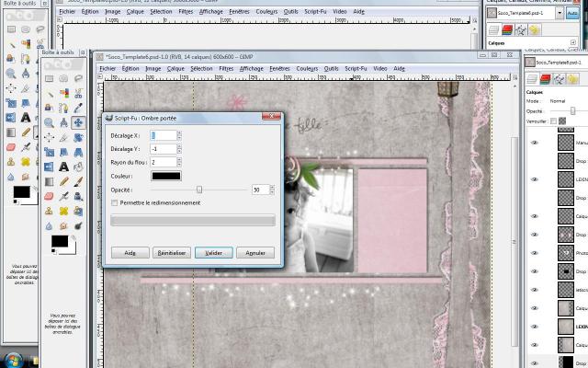Pick the Heal tool in front toolbox
The width and height of the screenshot is (588, 368).
(x=63, y=211)
